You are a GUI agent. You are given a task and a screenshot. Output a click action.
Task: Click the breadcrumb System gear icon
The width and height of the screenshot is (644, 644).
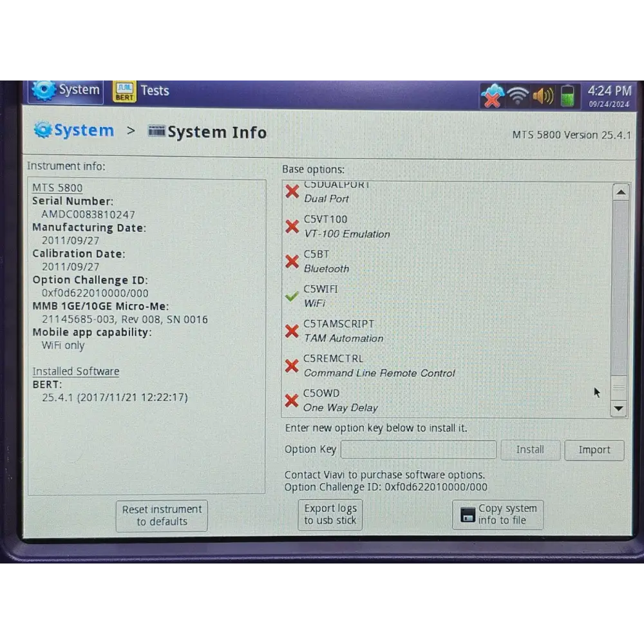(43, 130)
